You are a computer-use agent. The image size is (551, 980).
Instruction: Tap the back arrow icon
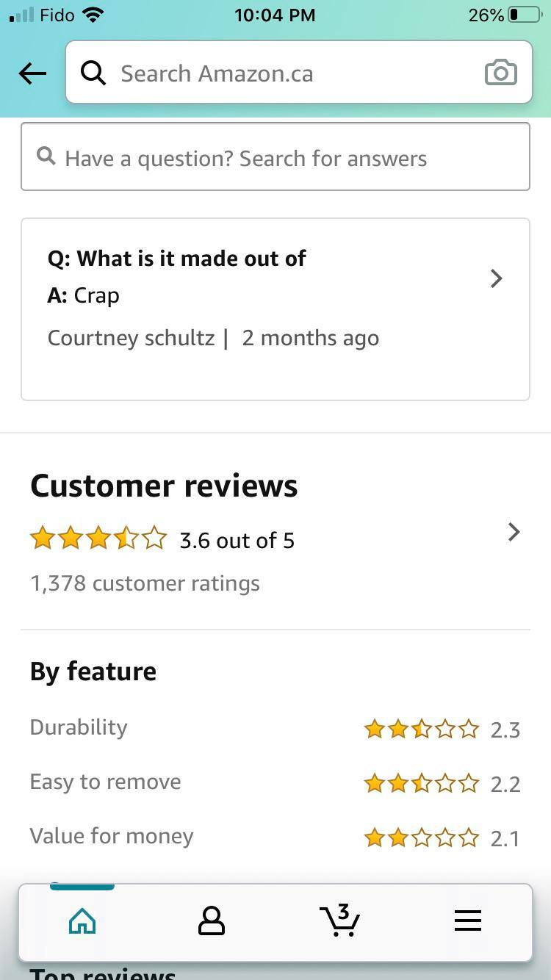32,73
